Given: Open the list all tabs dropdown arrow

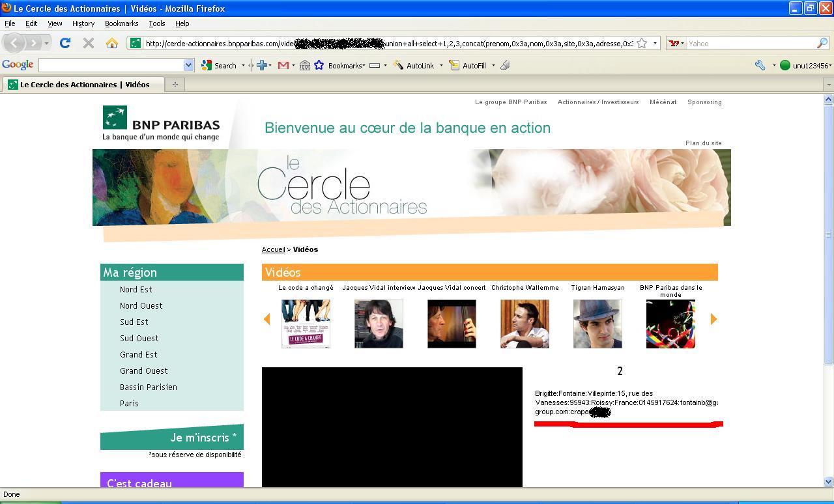Looking at the screenshot, I should click(829, 85).
